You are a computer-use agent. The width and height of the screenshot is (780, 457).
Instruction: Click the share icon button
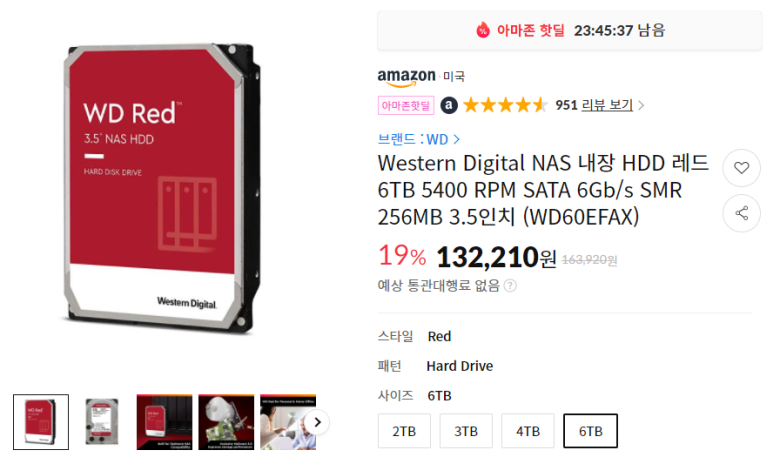(741, 213)
